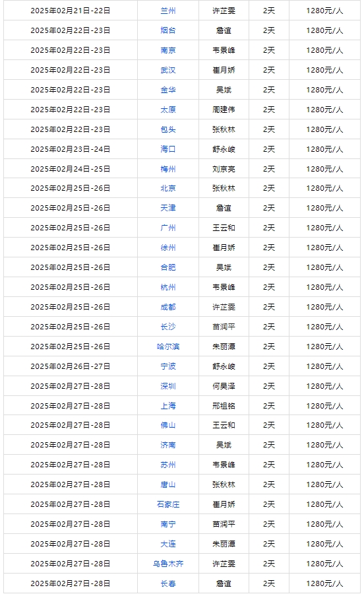Viewport: 364px width, 596px height.
Task: Click 1280元/人 in the 杭州 row
Action: 324,287
